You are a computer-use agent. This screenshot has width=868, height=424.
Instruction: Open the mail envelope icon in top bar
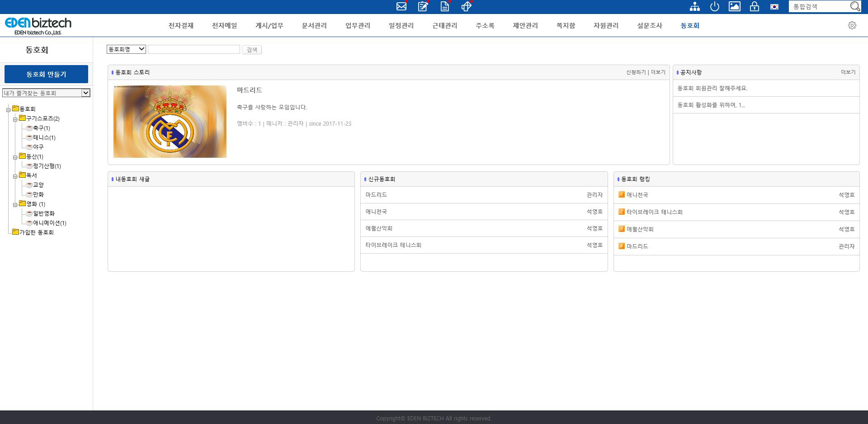tap(401, 6)
